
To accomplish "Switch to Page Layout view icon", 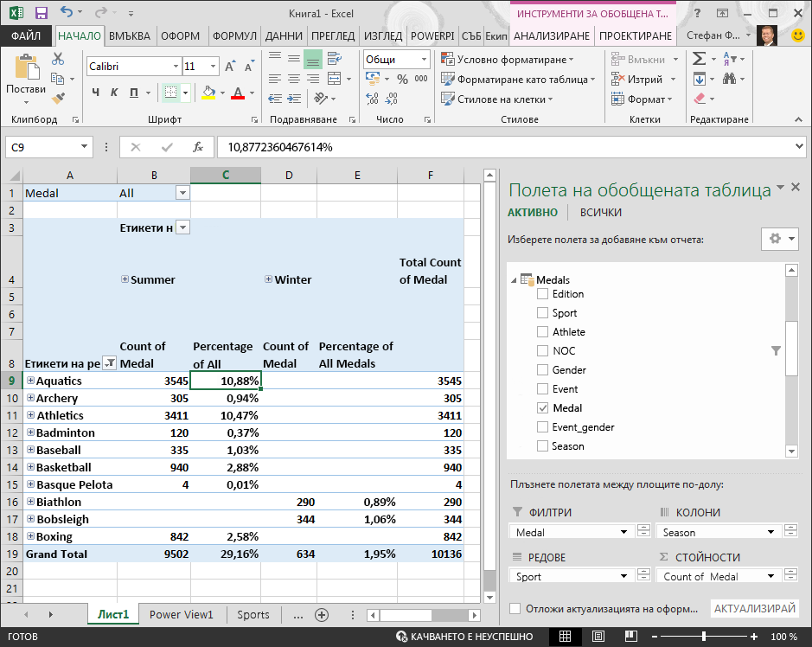I will [598, 636].
